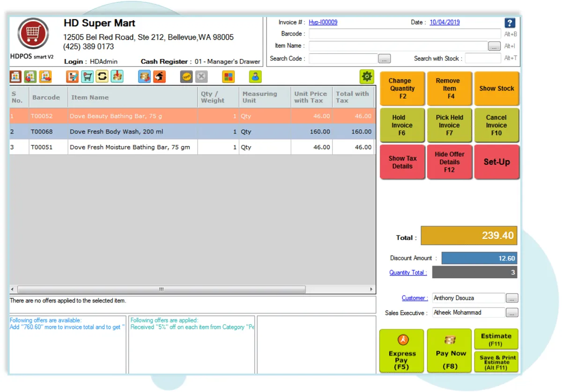Click Show Tax Details button
Screen dimensions: 562x392
(x=402, y=162)
